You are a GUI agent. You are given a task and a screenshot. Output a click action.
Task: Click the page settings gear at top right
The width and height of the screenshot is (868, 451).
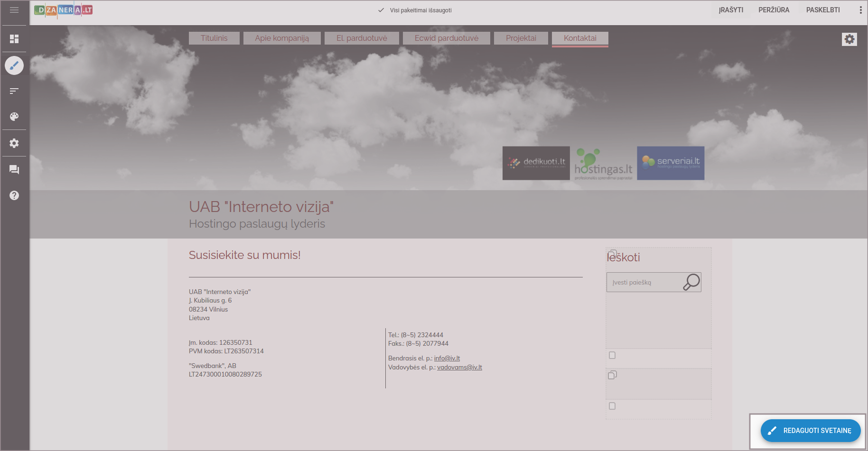tap(849, 39)
